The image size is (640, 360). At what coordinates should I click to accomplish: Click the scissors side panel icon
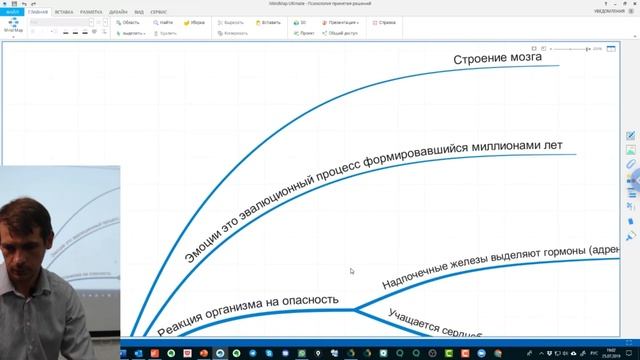pyautogui.click(x=631, y=207)
